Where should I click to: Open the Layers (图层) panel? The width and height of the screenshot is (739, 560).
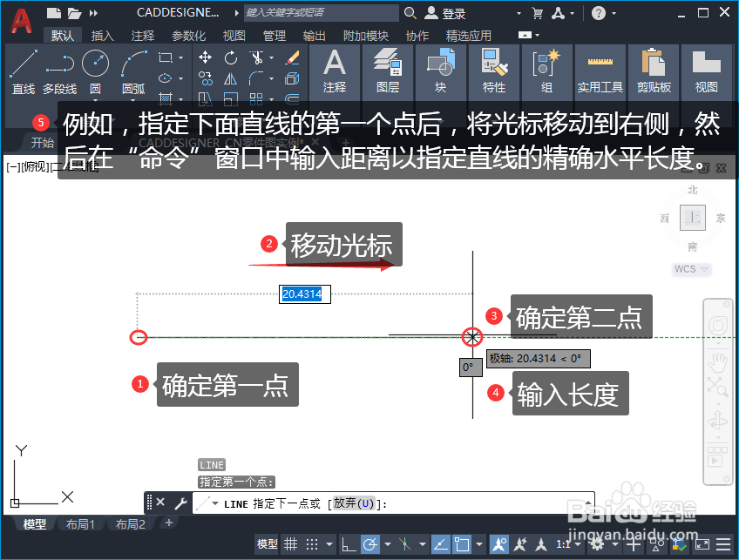click(388, 71)
